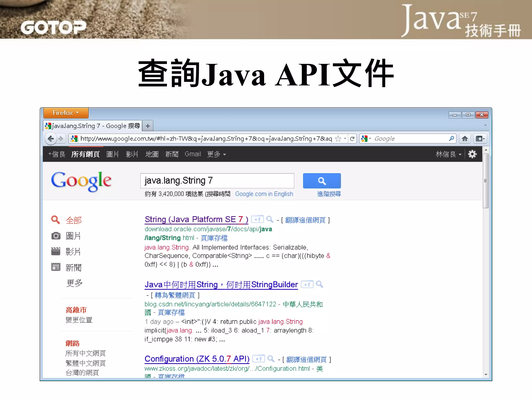Image resolution: width=532 pixels, height=399 pixels.
Task: Click the scrollbar up arrow
Action: point(486,150)
